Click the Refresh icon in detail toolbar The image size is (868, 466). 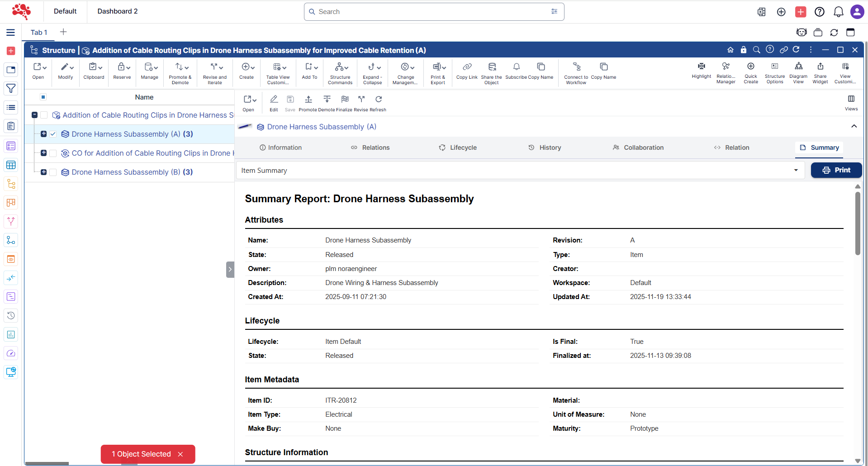[379, 100]
